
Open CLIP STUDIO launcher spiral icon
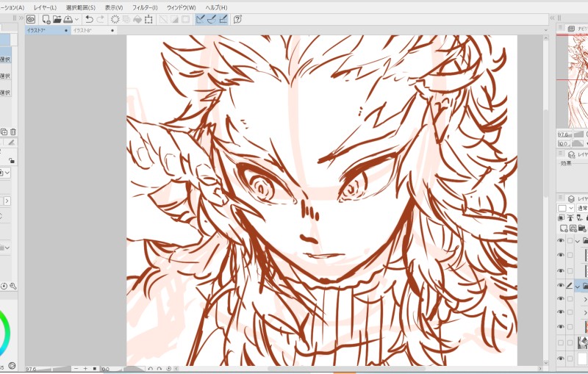click(x=31, y=19)
